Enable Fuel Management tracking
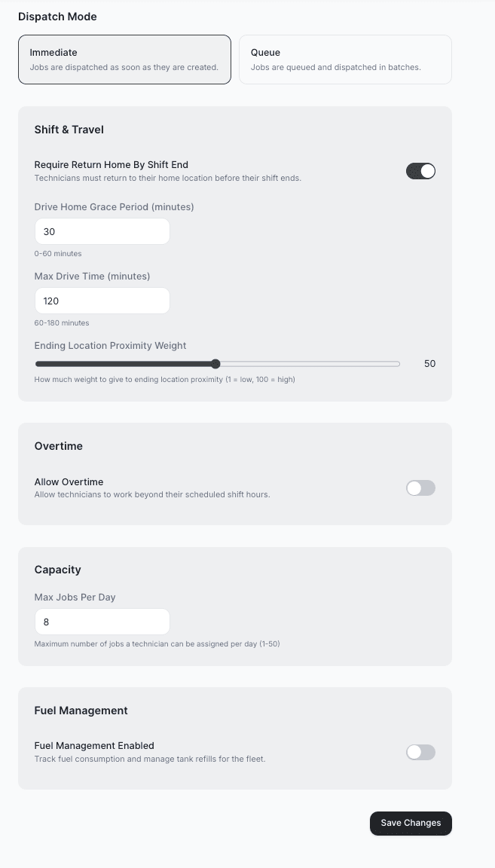This screenshot has width=495, height=868. (x=420, y=752)
